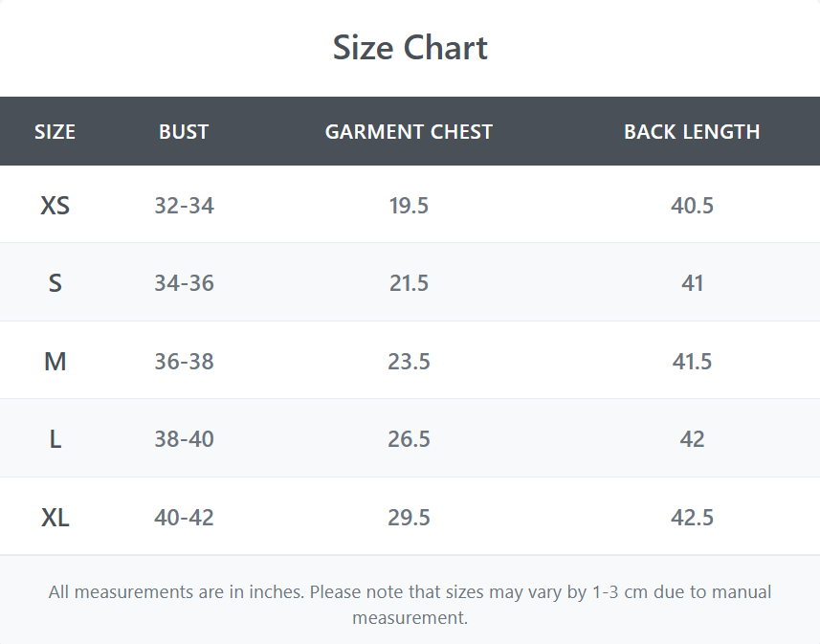Click the SIZE column header
Image resolution: width=820 pixels, height=644 pixels.
[x=55, y=132]
